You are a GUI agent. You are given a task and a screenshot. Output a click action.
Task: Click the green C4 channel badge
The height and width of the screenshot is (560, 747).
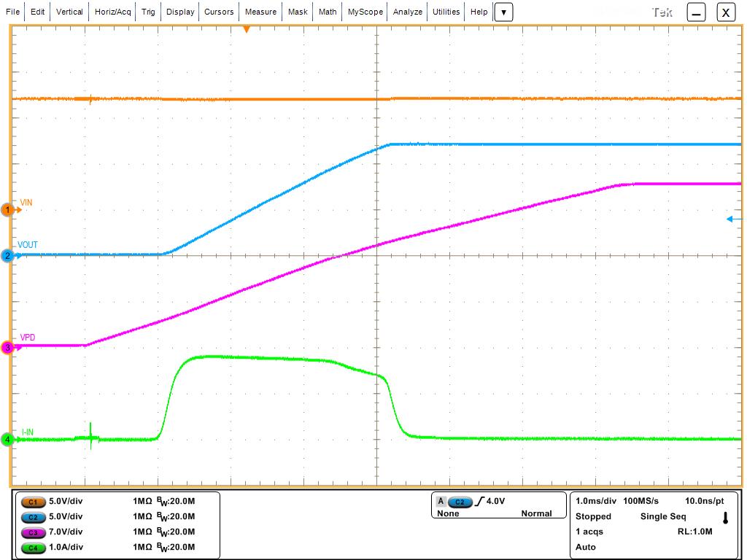(x=33, y=548)
